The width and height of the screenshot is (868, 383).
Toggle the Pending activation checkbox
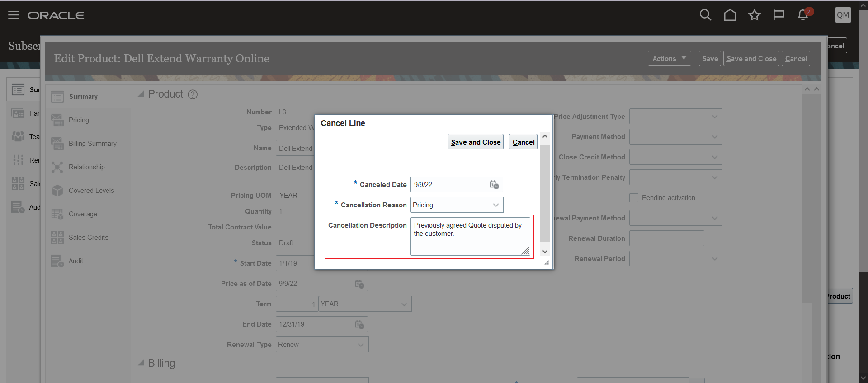(x=634, y=198)
